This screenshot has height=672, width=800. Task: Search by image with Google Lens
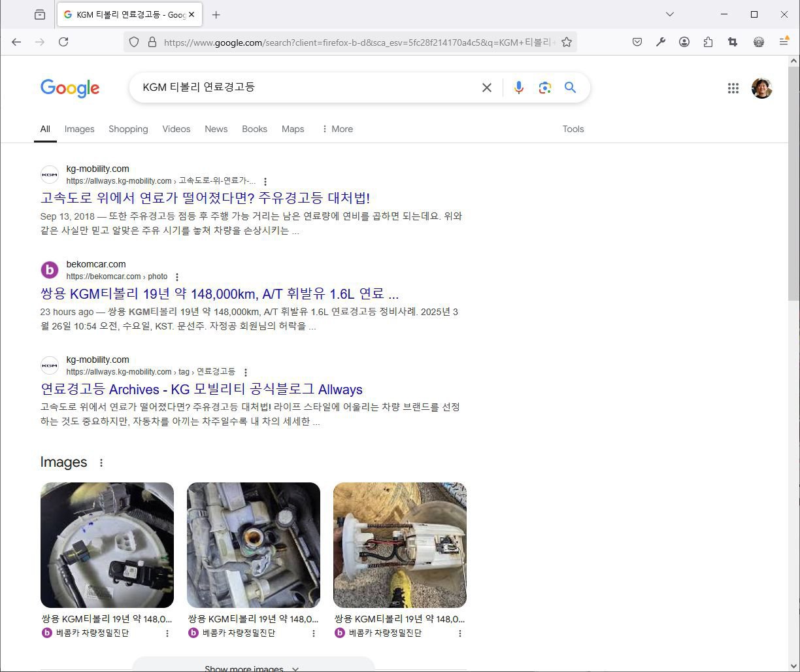click(545, 88)
